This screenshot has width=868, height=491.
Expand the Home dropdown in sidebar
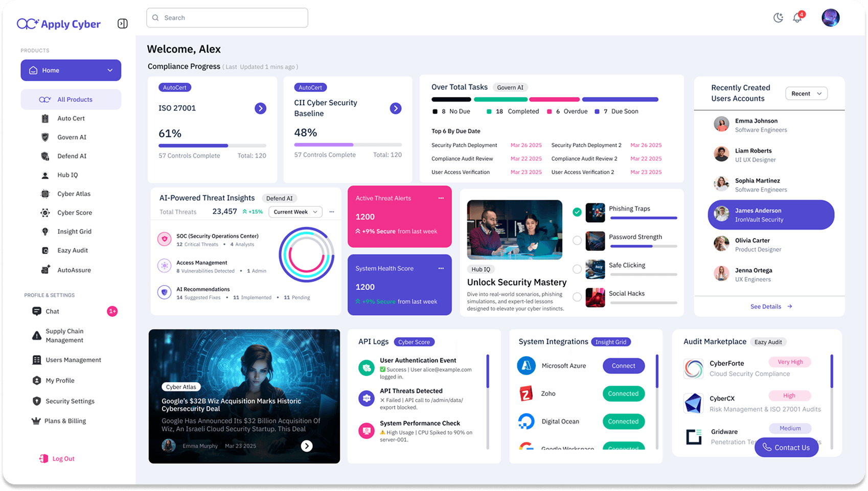(x=71, y=71)
